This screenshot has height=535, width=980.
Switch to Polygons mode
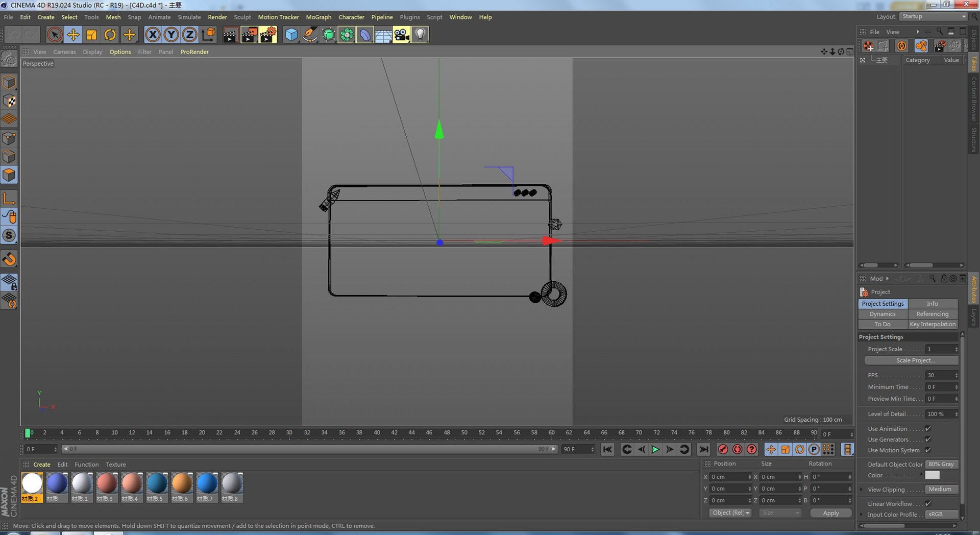(x=9, y=176)
